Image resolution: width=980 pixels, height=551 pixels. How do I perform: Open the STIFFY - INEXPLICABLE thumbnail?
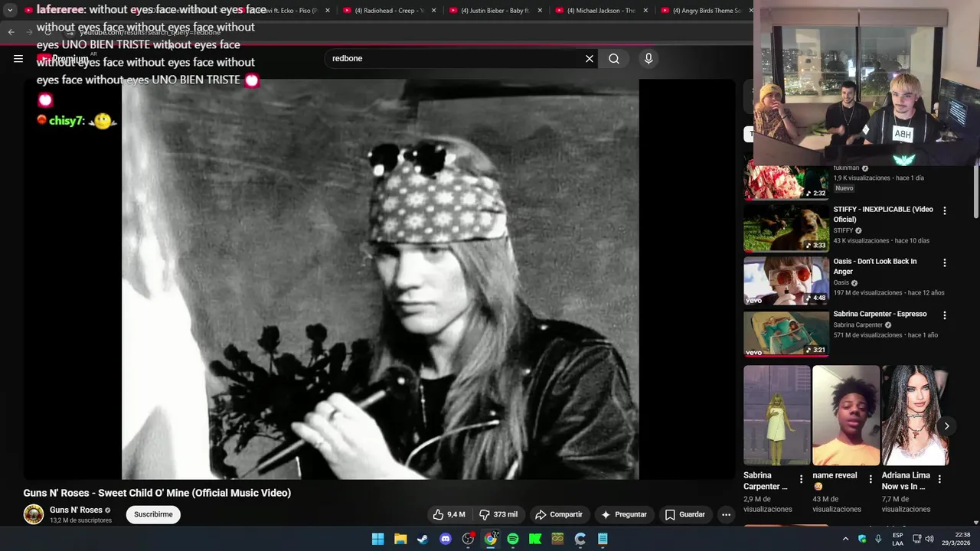[786, 228]
